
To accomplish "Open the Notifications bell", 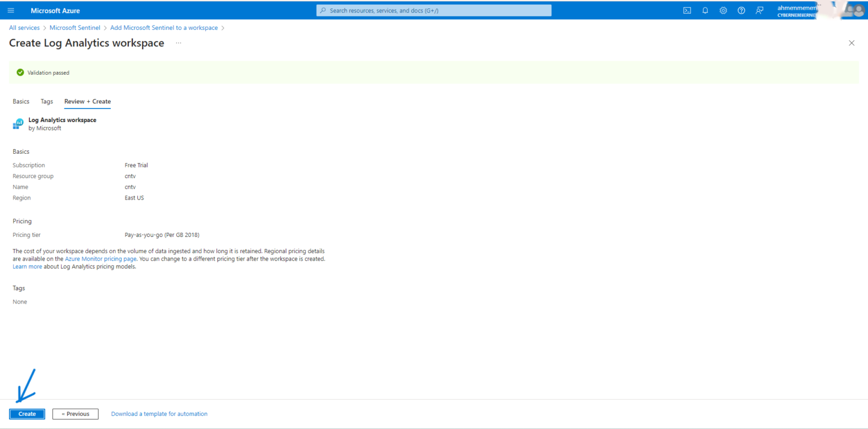I will coord(705,10).
